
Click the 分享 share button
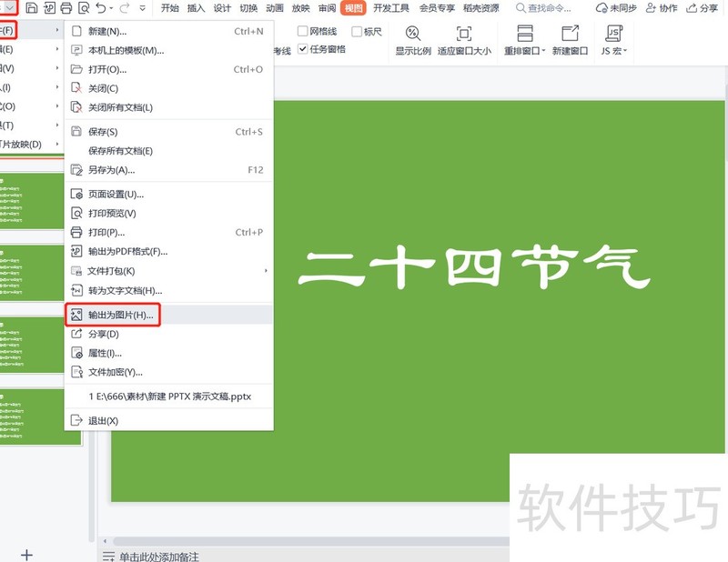coord(701,8)
